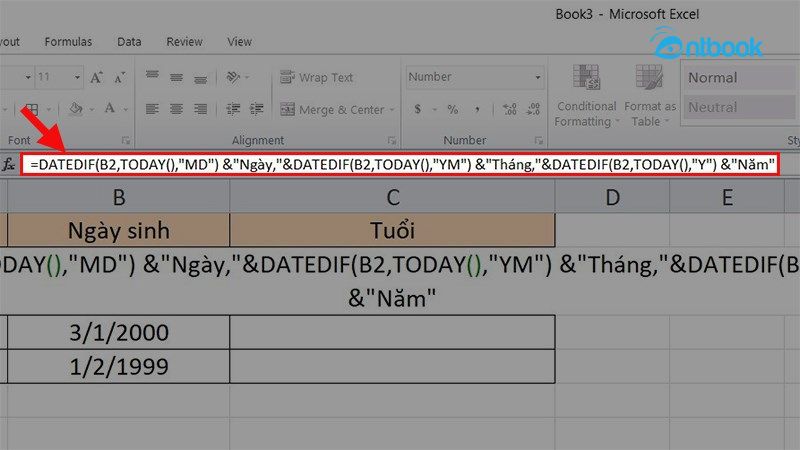Image resolution: width=800 pixels, height=450 pixels.
Task: Expand Fill Color dropdown arrow
Action: point(92,109)
